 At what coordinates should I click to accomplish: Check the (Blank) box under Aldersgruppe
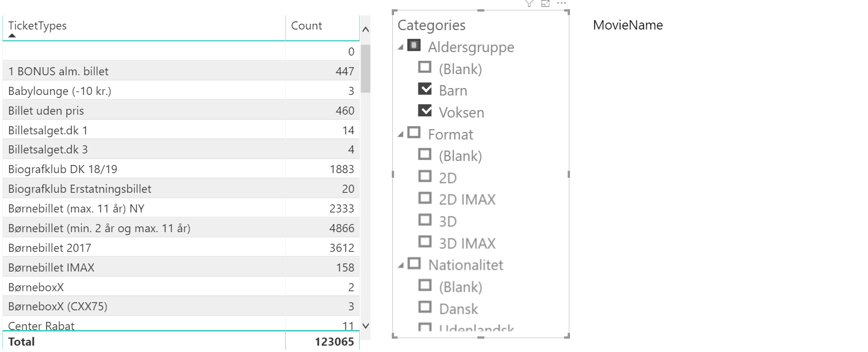pos(425,67)
